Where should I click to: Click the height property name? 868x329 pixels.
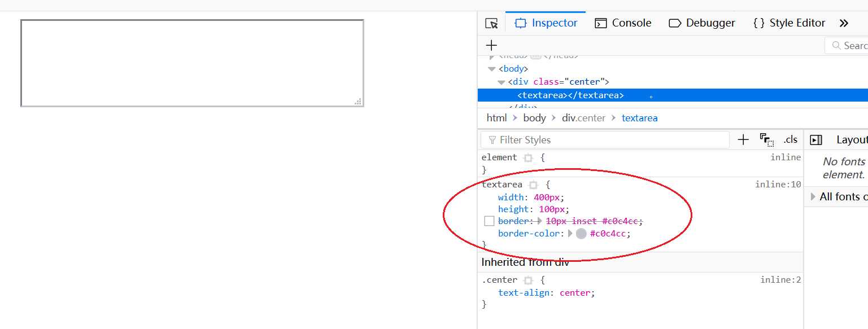tap(514, 209)
